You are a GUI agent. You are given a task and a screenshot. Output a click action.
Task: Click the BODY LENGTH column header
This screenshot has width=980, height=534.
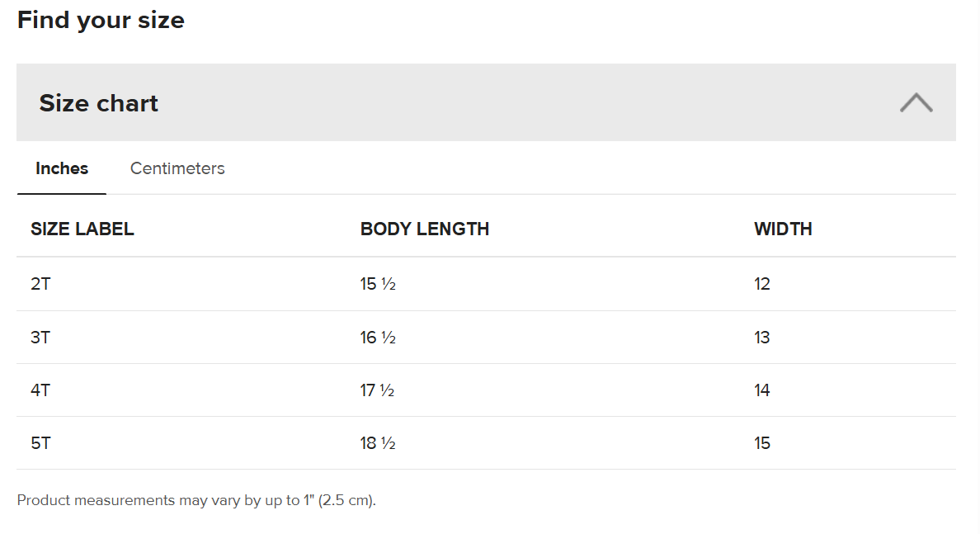[425, 229]
